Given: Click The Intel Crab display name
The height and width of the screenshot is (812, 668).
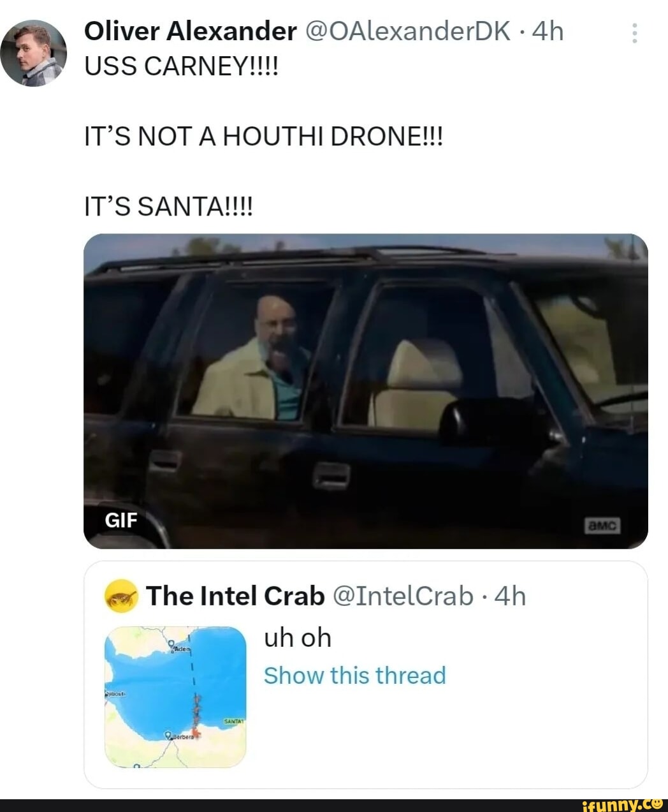Looking at the screenshot, I should pyautogui.click(x=235, y=596).
